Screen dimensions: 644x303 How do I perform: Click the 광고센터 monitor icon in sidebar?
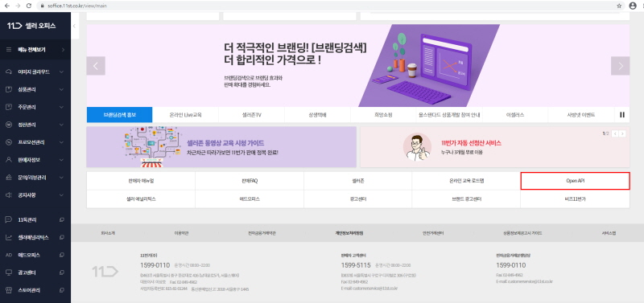tap(9, 272)
